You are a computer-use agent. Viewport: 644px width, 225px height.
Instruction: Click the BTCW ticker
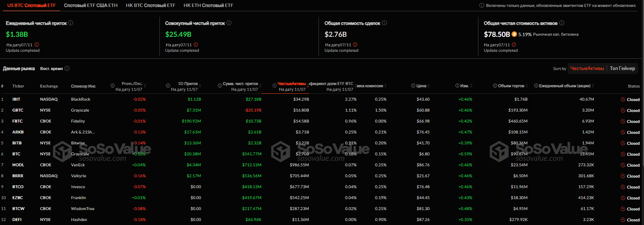pos(19,209)
